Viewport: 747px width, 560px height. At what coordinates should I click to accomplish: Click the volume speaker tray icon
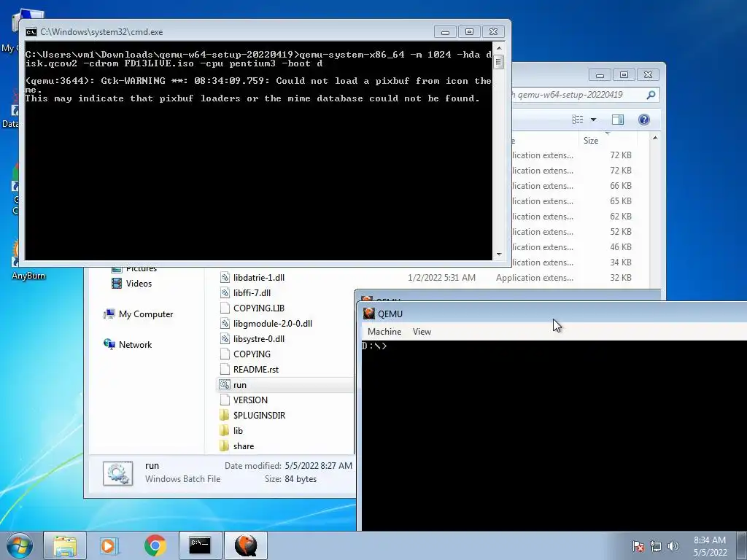click(x=673, y=545)
